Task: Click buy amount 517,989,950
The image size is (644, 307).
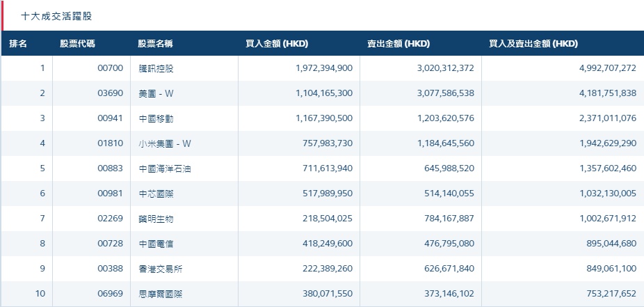Action: (x=328, y=194)
